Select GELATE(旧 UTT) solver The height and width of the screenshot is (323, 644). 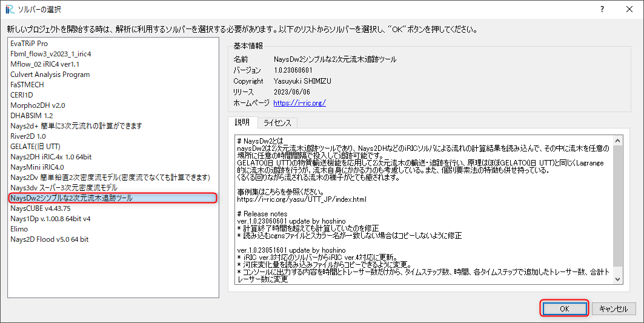pos(113,146)
